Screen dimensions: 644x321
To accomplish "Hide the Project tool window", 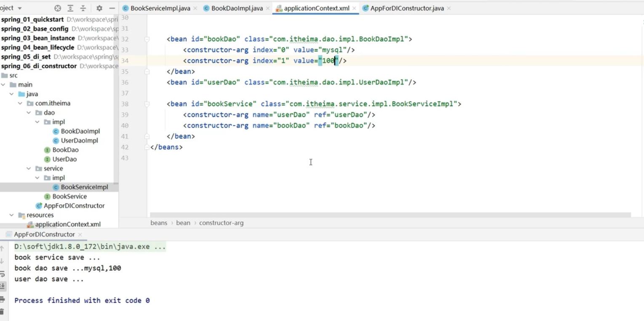I will (x=112, y=8).
